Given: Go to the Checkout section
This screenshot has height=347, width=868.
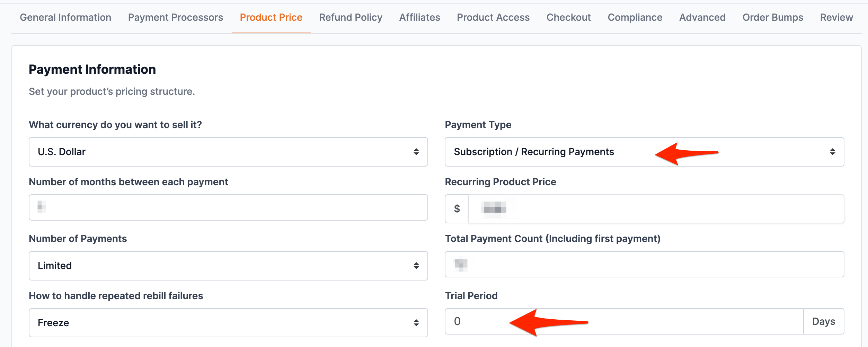Looking at the screenshot, I should click(568, 17).
